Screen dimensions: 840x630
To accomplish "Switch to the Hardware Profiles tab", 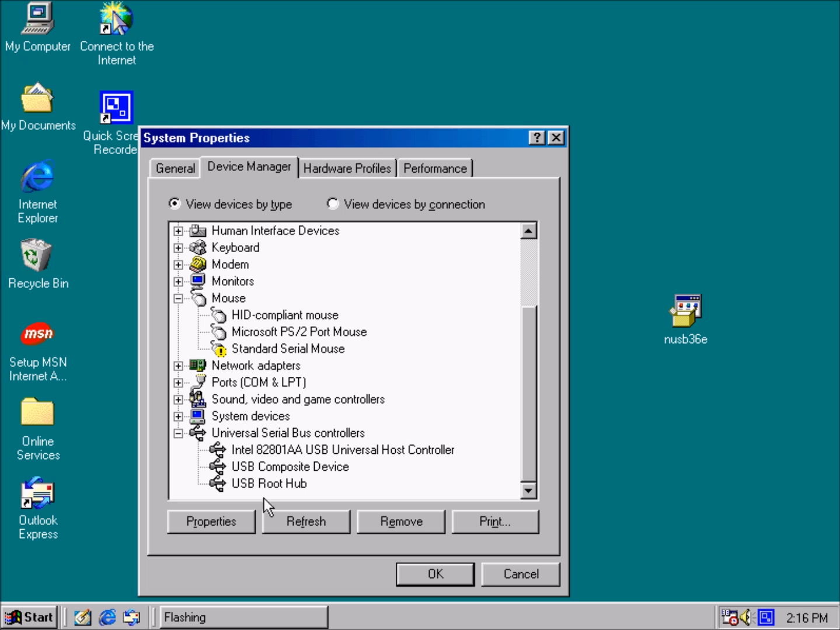I will click(x=347, y=168).
